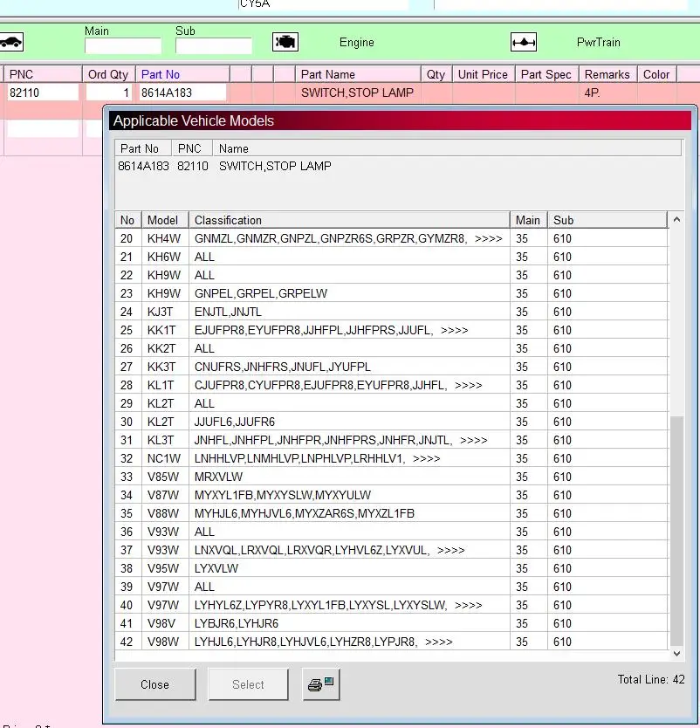Click the Part No column header link
700x728 pixels.
161,74
